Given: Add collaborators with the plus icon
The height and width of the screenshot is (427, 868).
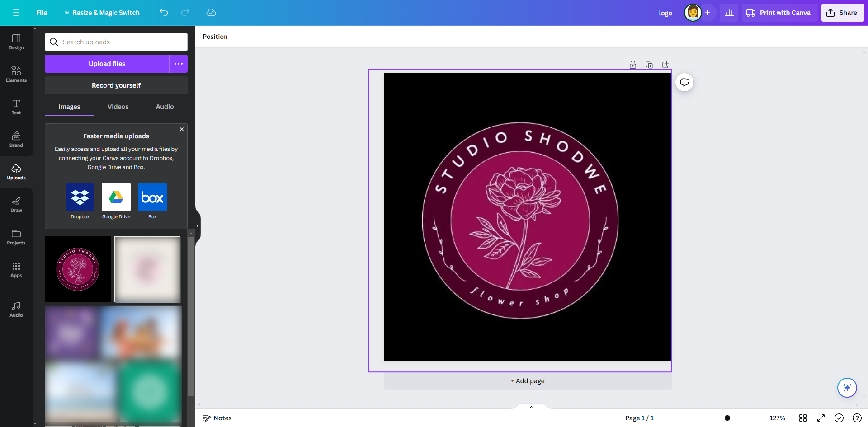Looking at the screenshot, I should tap(708, 13).
